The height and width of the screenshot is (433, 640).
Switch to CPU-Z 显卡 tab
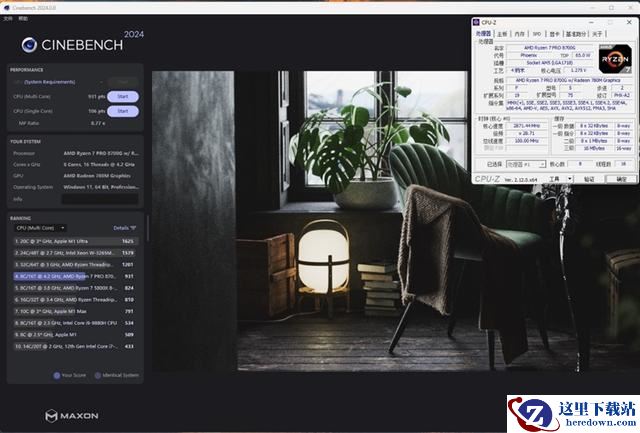(554, 34)
